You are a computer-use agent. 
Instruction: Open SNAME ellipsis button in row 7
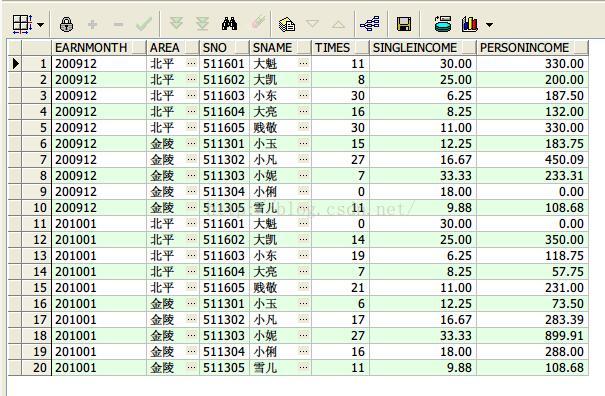click(303, 159)
